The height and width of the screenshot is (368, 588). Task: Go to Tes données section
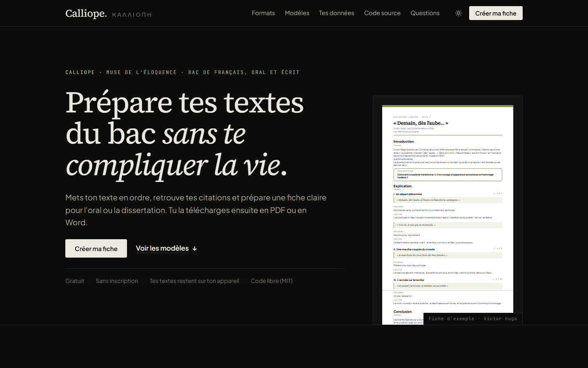click(x=336, y=13)
